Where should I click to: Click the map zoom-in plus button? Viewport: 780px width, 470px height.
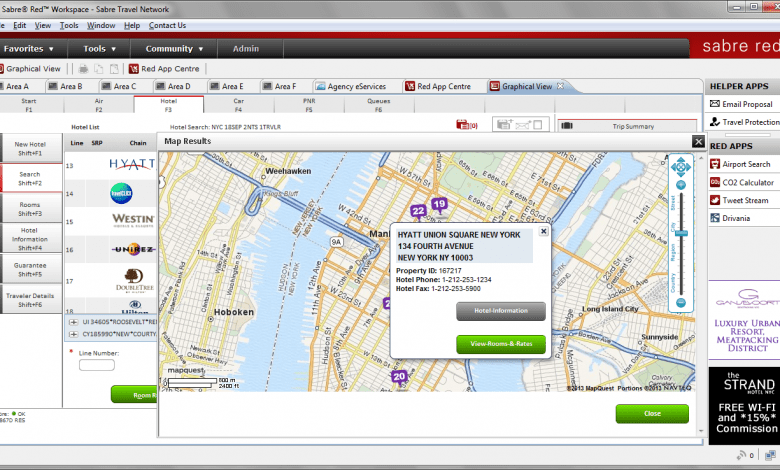tap(681, 185)
